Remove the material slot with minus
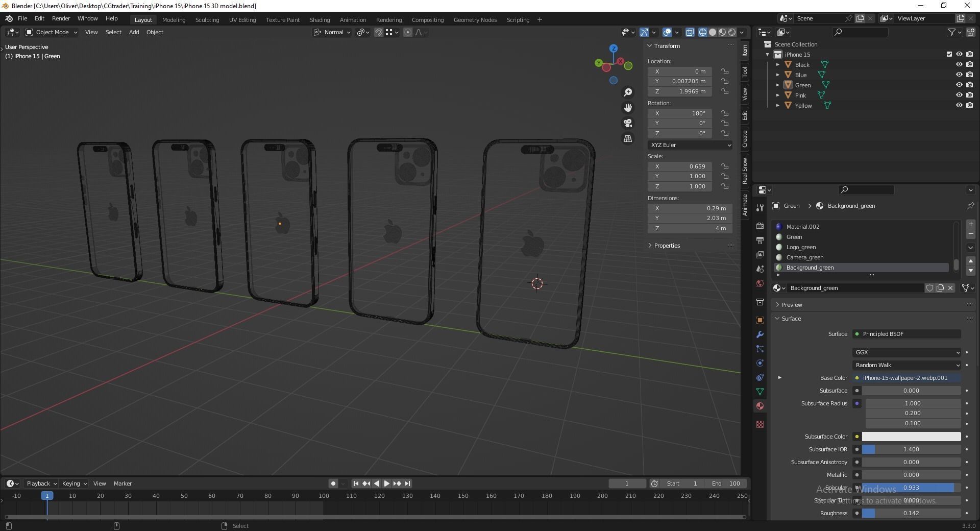 tap(971, 234)
